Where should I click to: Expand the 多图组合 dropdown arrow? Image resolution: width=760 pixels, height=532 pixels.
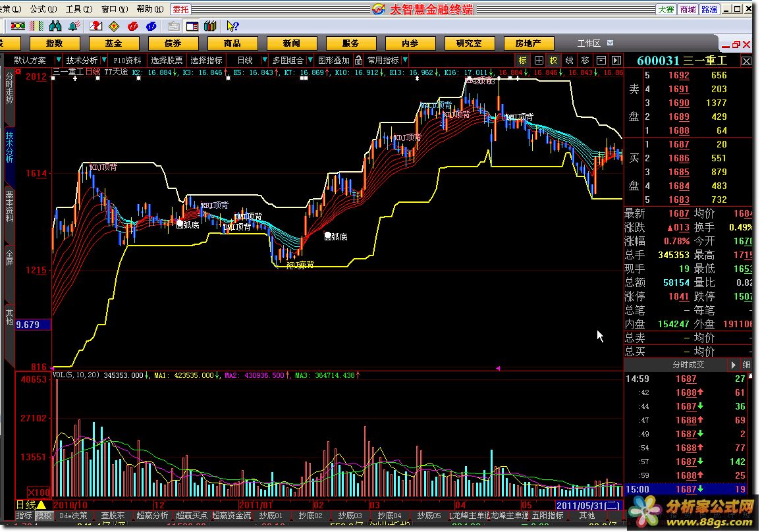pyautogui.click(x=310, y=60)
